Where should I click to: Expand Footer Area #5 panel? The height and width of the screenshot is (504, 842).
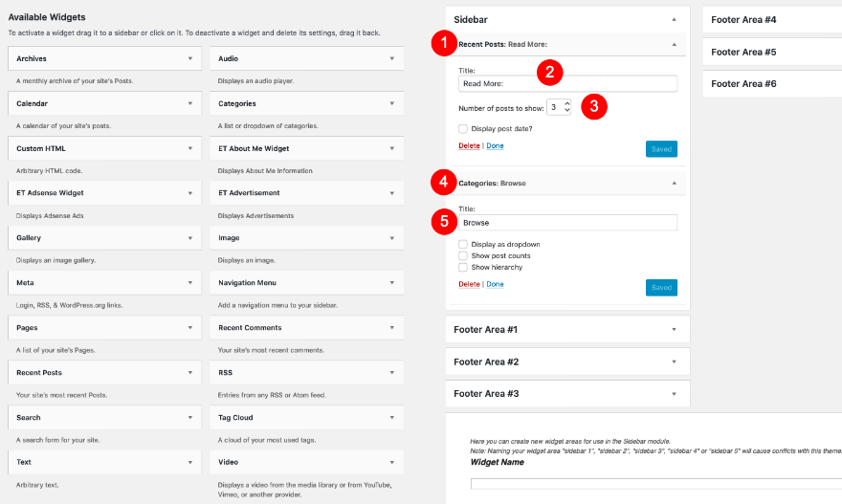[772, 52]
